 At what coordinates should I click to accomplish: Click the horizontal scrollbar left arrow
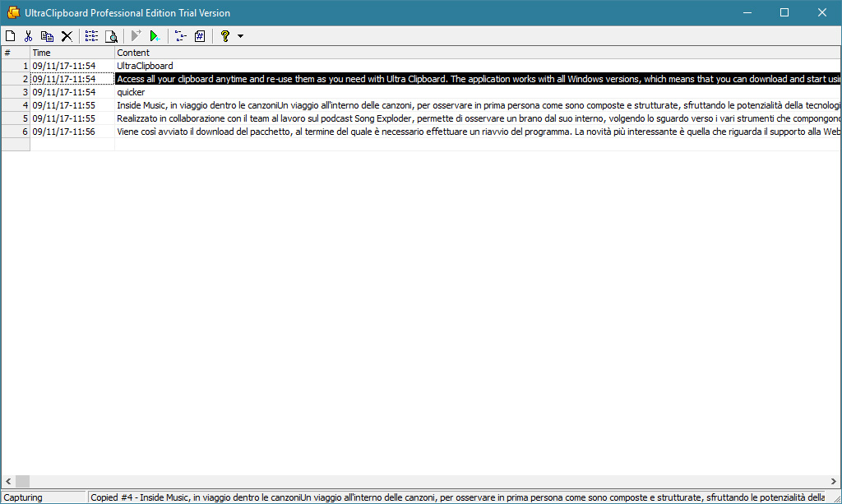pos(7,481)
